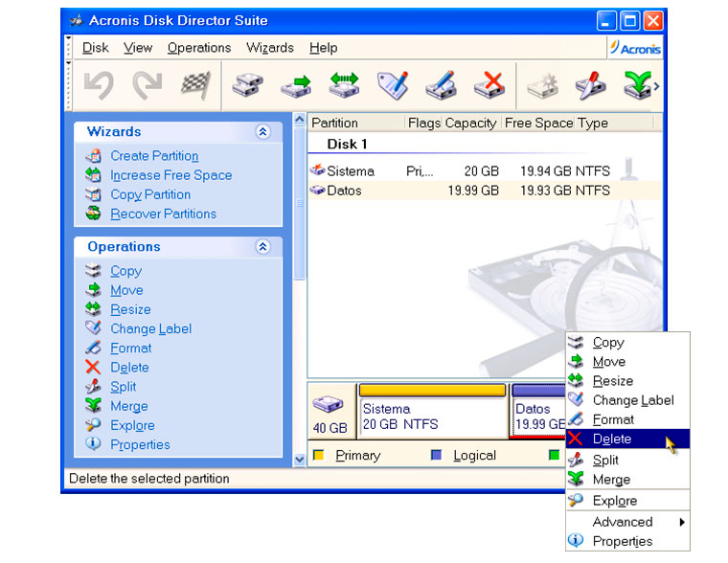This screenshot has width=728, height=563.
Task: Show more toolbar buttons via overflow chevron
Action: tap(656, 86)
